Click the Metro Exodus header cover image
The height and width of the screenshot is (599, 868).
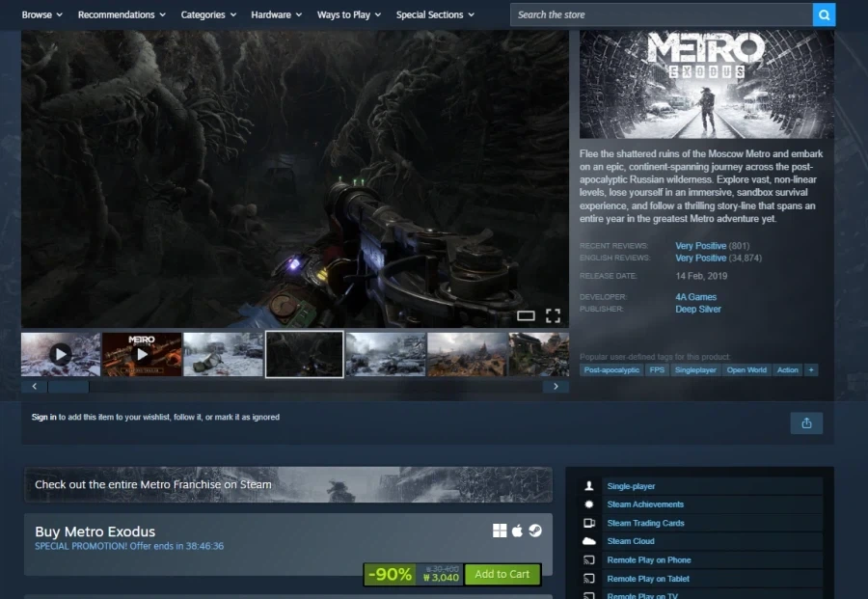[706, 84]
